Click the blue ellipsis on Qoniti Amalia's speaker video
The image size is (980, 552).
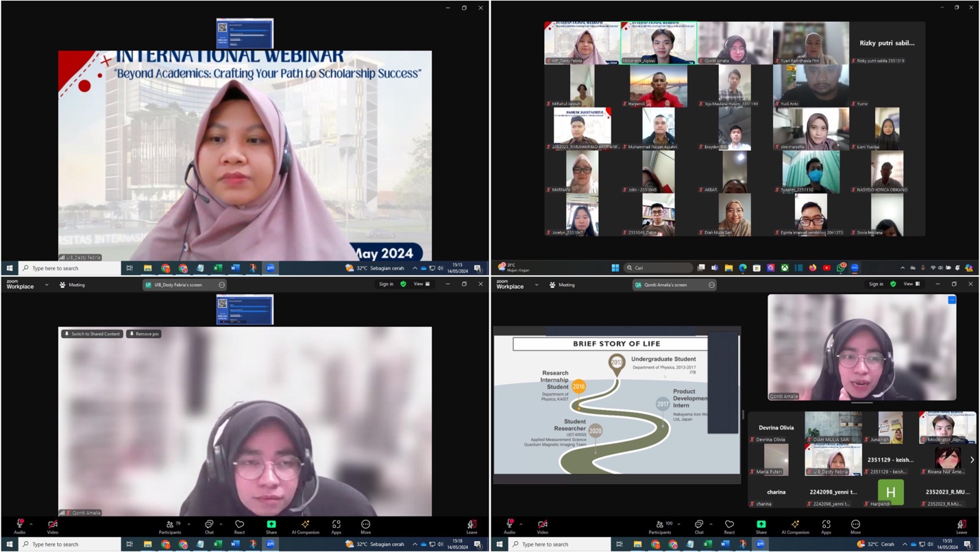click(x=951, y=300)
